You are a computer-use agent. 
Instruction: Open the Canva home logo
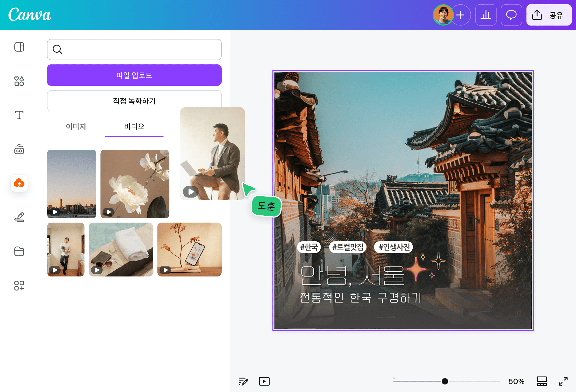point(30,14)
